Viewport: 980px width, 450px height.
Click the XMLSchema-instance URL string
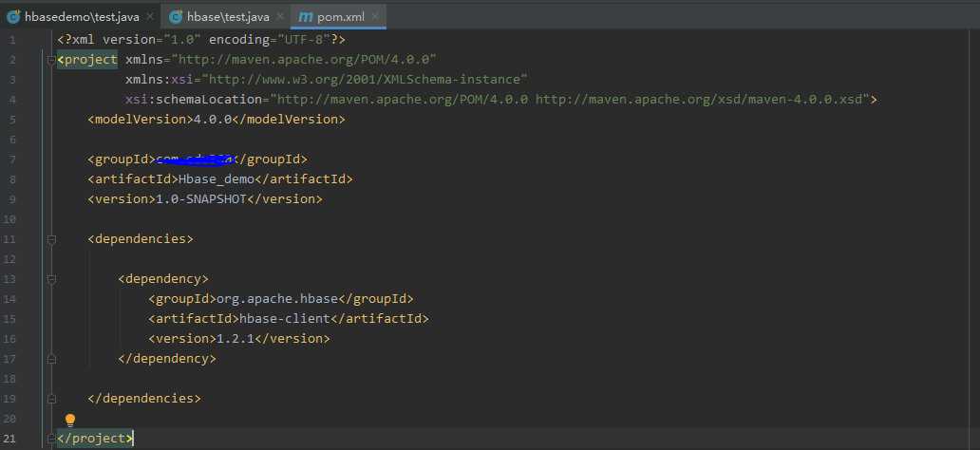[365, 80]
